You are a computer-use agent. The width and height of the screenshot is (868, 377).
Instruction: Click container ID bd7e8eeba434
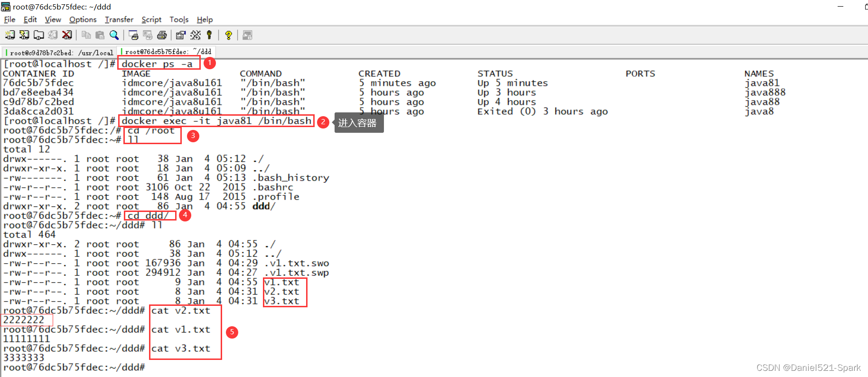(x=38, y=92)
